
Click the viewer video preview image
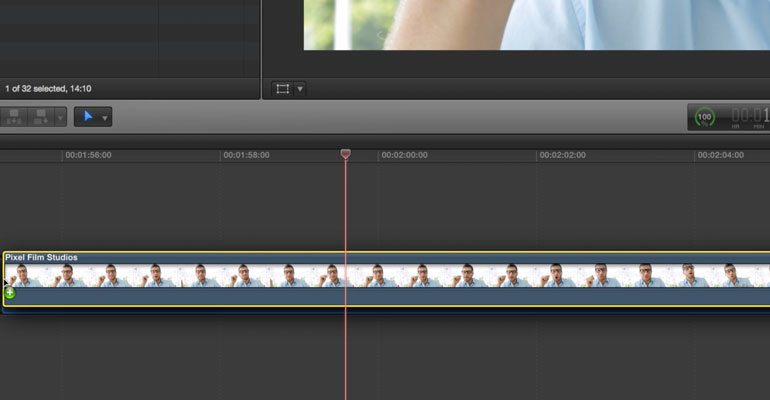(x=537, y=25)
